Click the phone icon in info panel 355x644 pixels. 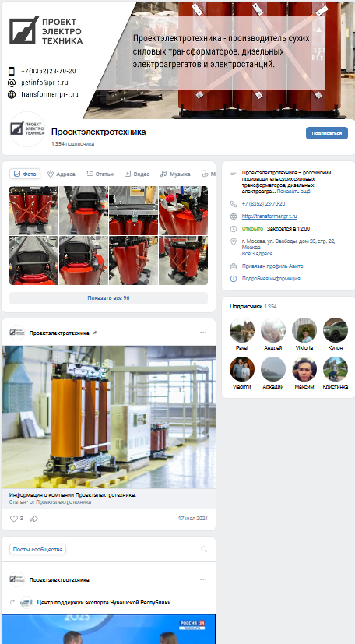234,204
